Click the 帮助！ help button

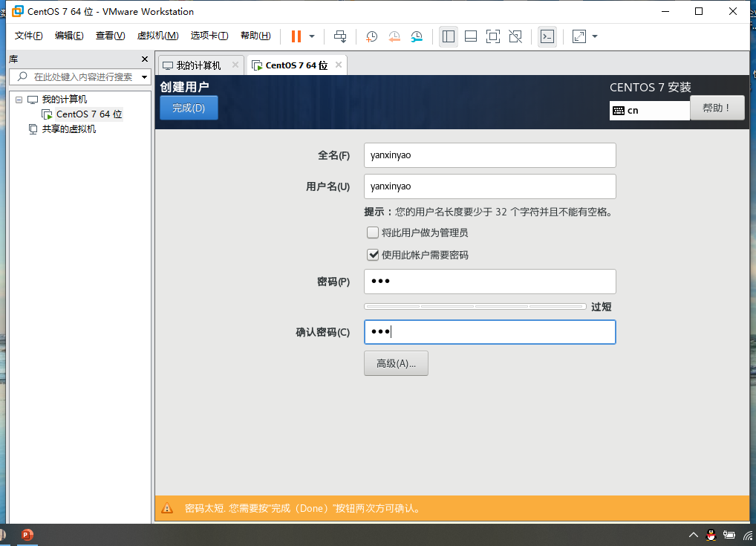[717, 108]
